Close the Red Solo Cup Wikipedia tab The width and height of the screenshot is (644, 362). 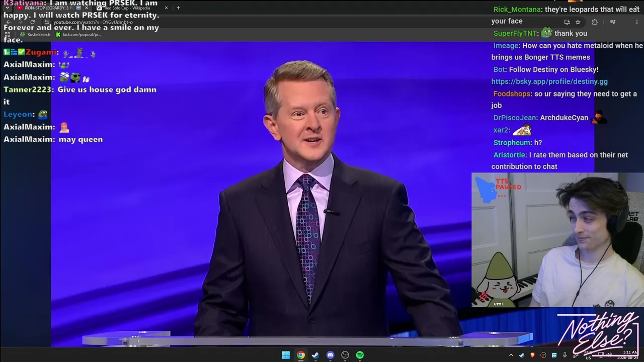point(166,8)
